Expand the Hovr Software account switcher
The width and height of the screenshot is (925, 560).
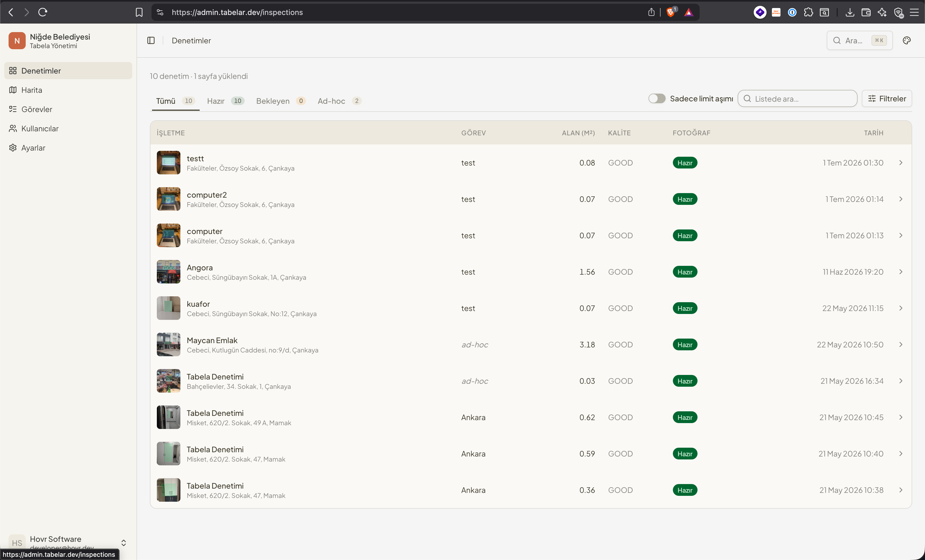123,543
